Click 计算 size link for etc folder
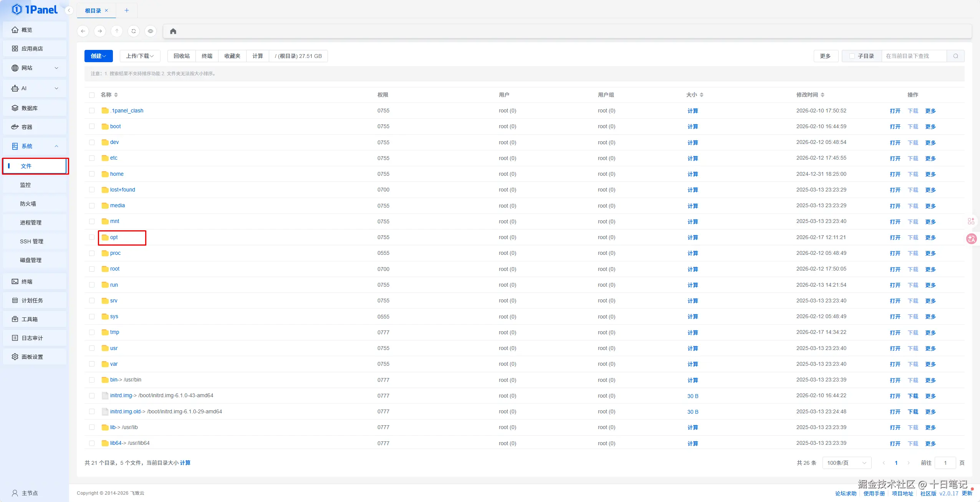This screenshot has height=502, width=980. coord(692,158)
